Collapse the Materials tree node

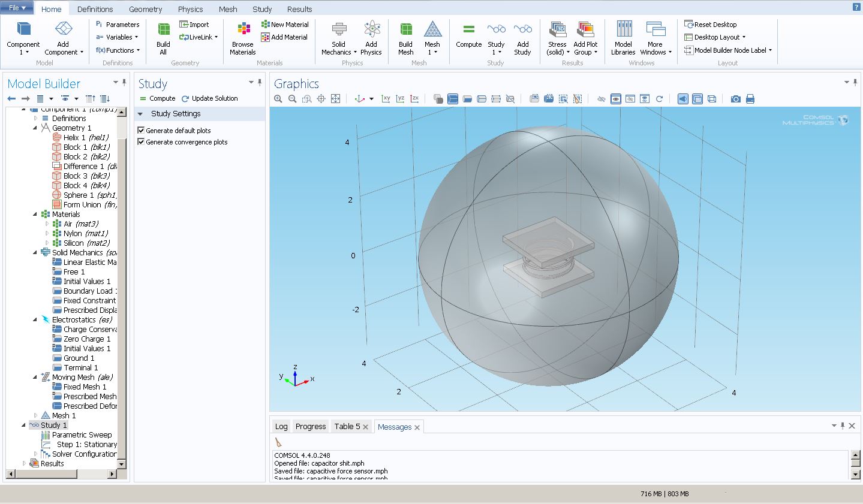coord(35,214)
